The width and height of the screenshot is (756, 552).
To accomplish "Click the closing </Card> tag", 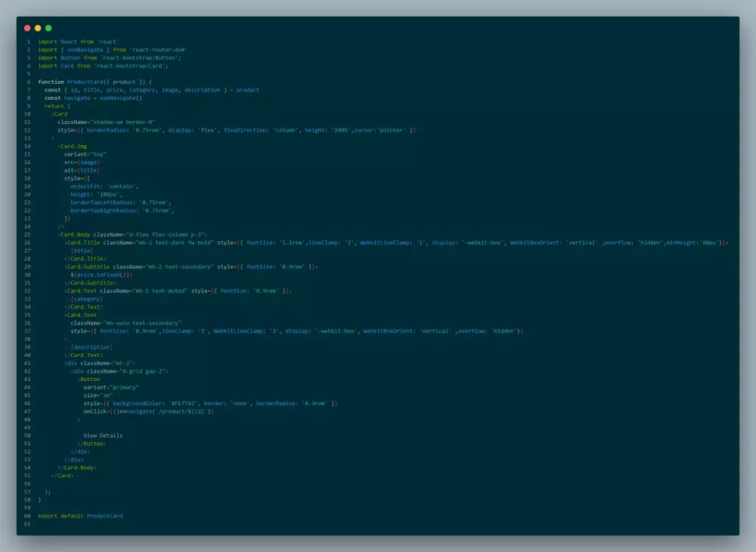I will click(x=63, y=476).
